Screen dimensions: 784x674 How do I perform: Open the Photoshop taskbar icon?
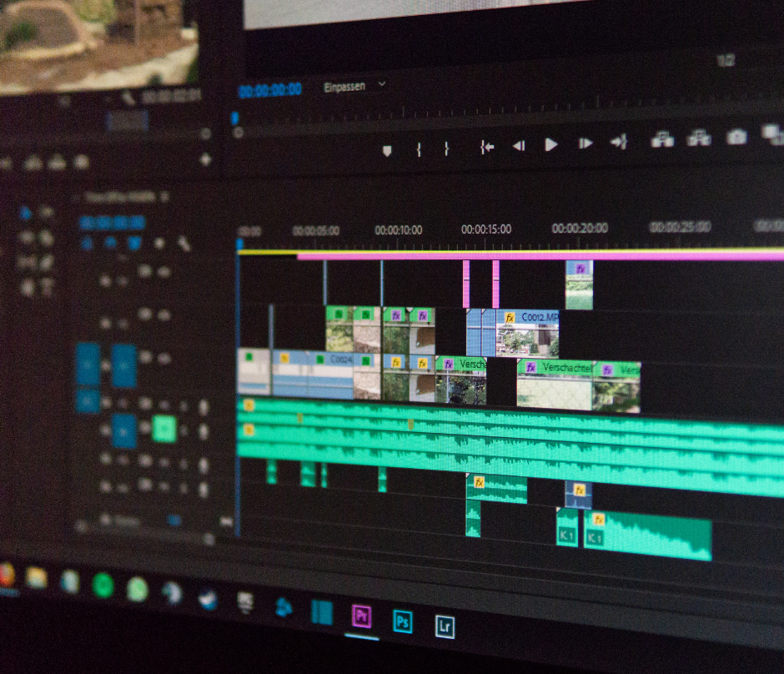click(x=403, y=621)
